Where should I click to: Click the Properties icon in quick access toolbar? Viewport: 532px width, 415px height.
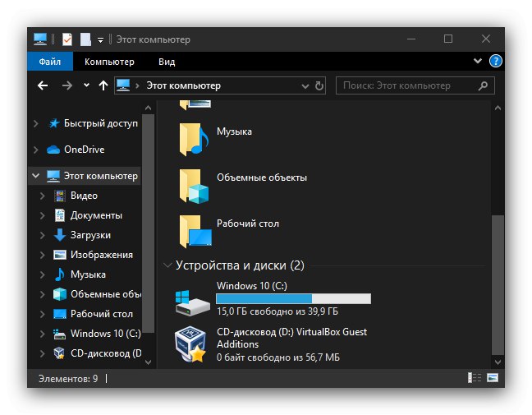[x=66, y=39]
